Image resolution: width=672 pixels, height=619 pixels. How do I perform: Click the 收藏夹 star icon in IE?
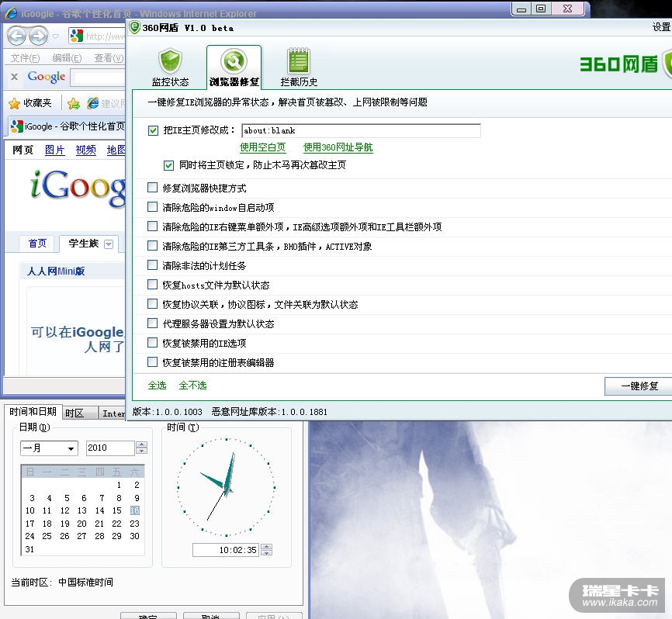tap(14, 103)
